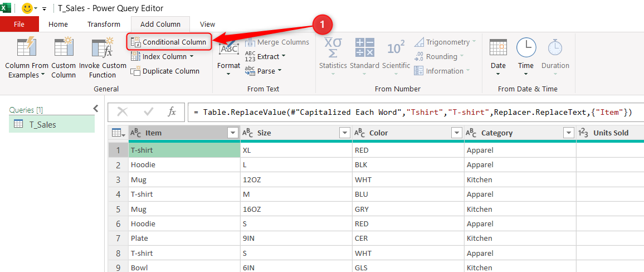Open the Size column filter dropdown
This screenshot has height=272, width=644.
[345, 133]
